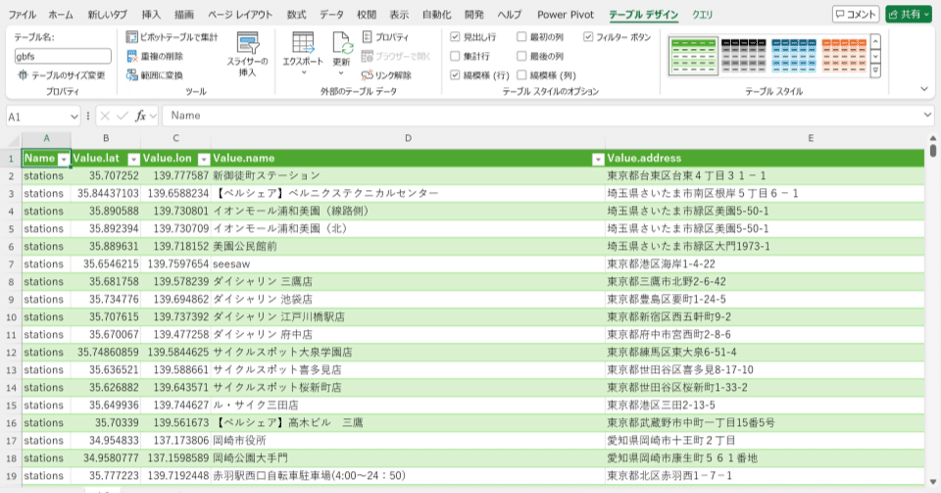Switch to the Home (ホーム) tab
The image size is (941, 493).
(61, 15)
